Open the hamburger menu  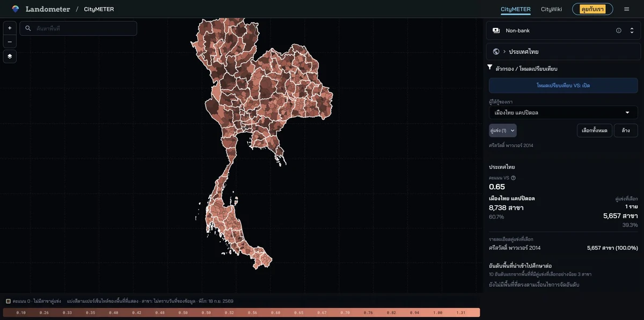click(x=626, y=9)
